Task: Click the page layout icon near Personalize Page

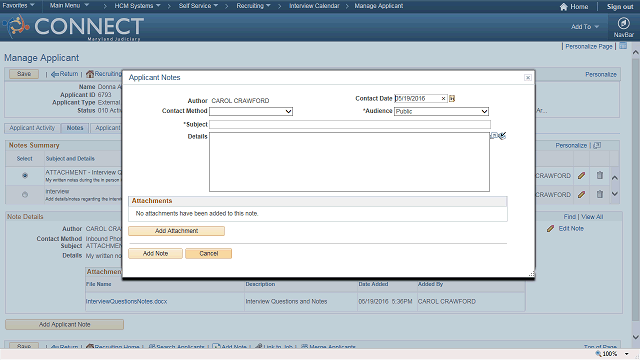Action: pyautogui.click(x=623, y=46)
